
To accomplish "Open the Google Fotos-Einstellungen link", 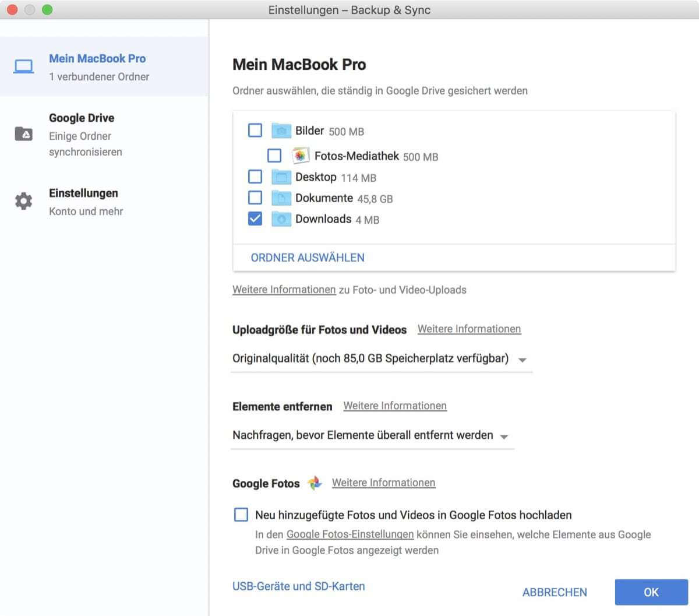I will pos(350,534).
